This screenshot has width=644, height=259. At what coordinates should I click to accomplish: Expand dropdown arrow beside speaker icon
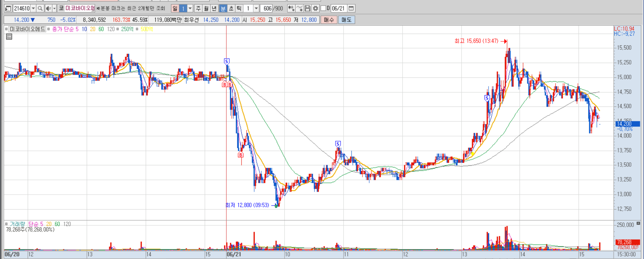(x=54, y=8)
